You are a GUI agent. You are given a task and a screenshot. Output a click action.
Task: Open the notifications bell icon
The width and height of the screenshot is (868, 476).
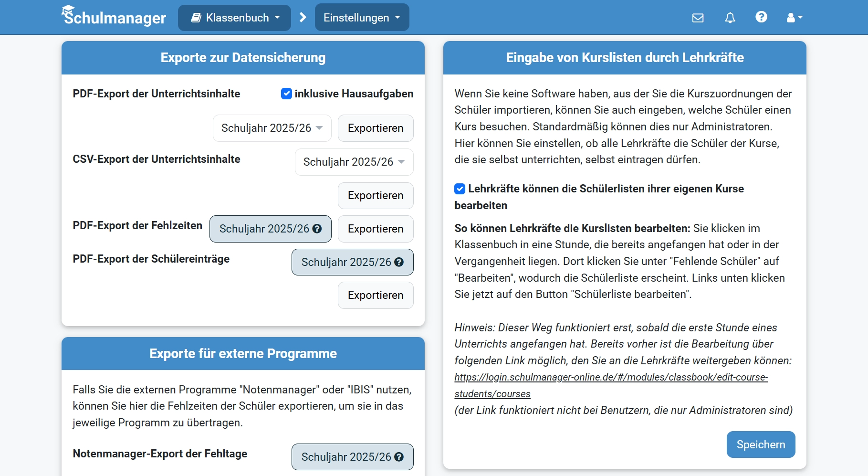730,18
